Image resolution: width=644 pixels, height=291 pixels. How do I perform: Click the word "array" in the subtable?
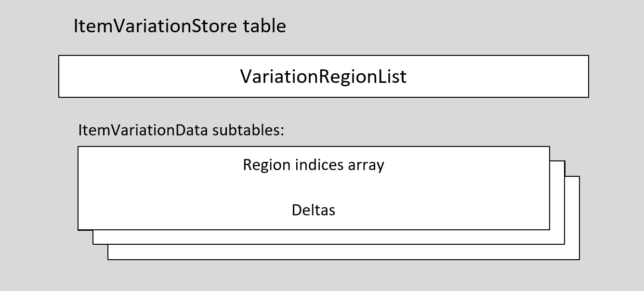tap(367, 165)
